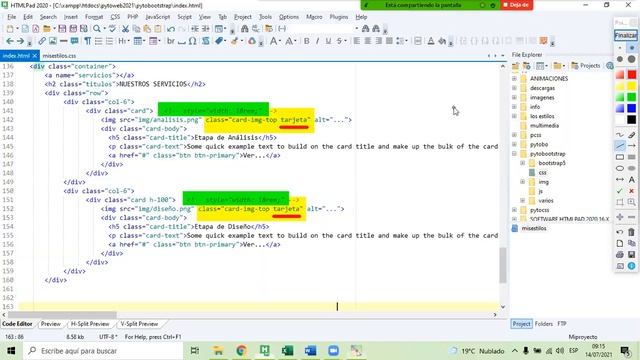This screenshot has height=360, width=640.
Task: Click the Cut scissors icon
Action: [x=125, y=29]
